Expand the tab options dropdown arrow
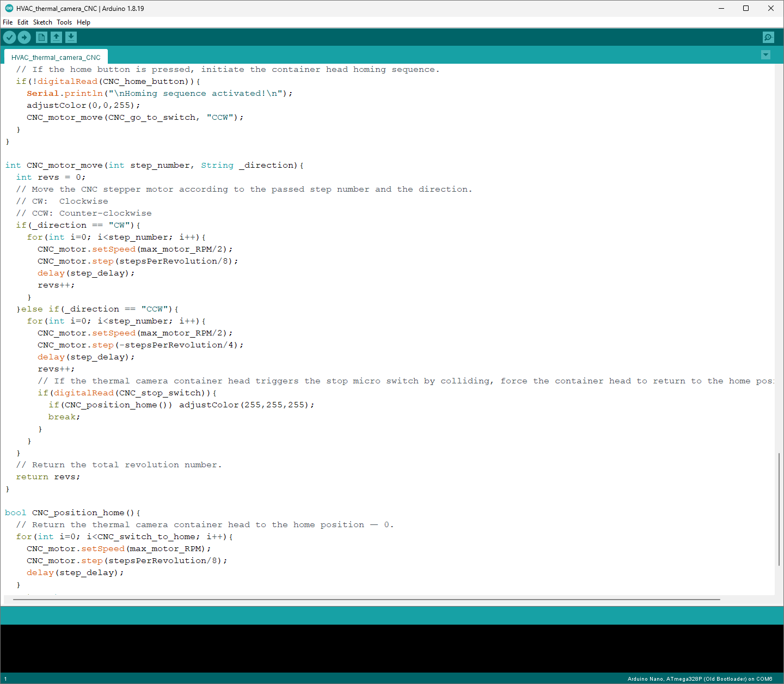The width and height of the screenshot is (784, 684). (765, 55)
